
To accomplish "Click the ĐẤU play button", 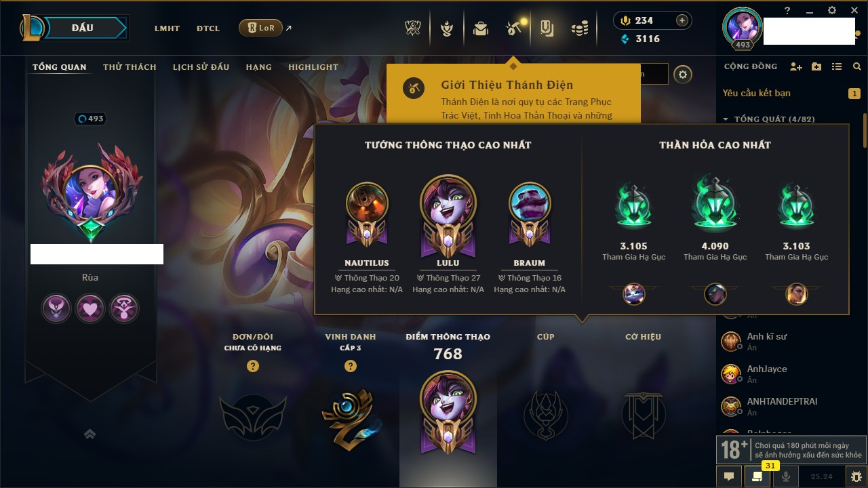I will tap(82, 28).
